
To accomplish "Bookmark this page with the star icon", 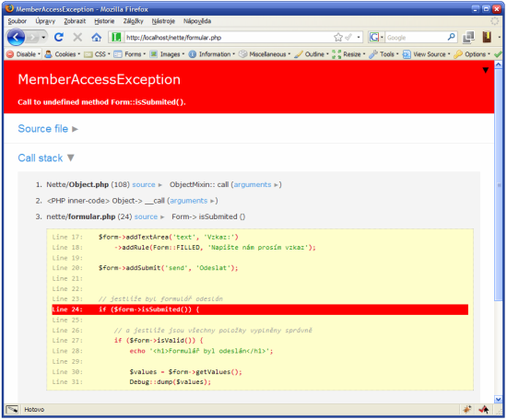I will (x=338, y=38).
